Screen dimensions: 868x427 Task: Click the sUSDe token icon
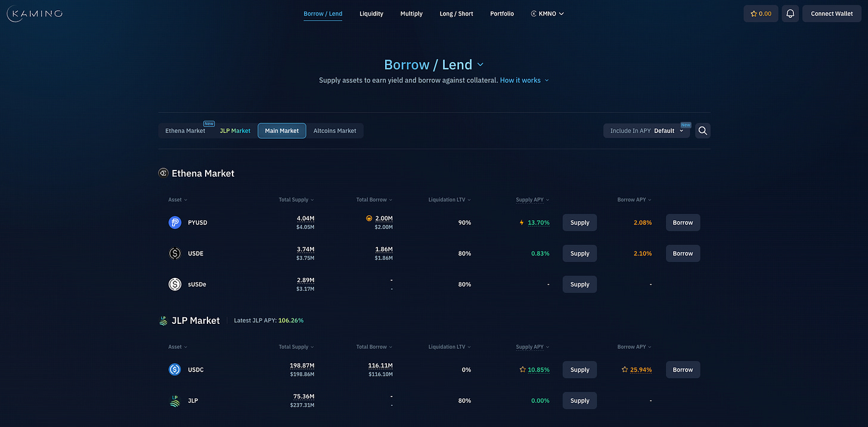pyautogui.click(x=175, y=284)
